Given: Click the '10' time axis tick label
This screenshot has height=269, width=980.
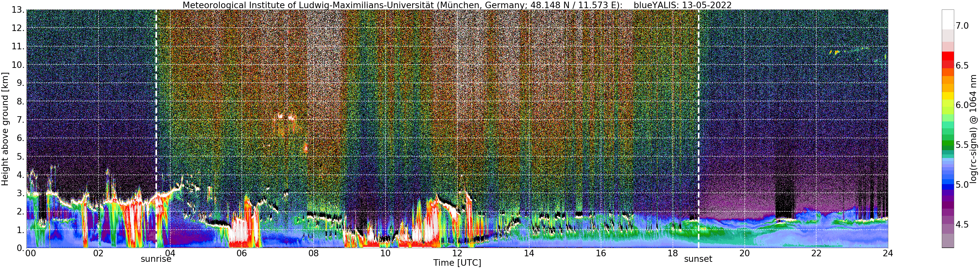Looking at the screenshot, I should point(385,253).
